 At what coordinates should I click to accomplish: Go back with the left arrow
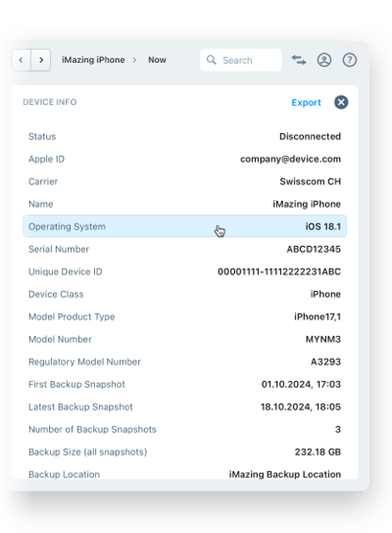coord(22,60)
